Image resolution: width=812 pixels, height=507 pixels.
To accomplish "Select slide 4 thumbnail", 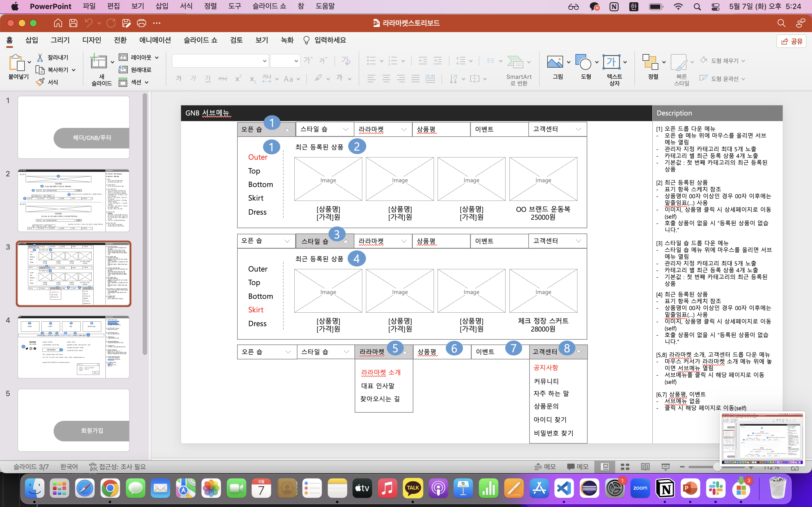I will click(74, 347).
